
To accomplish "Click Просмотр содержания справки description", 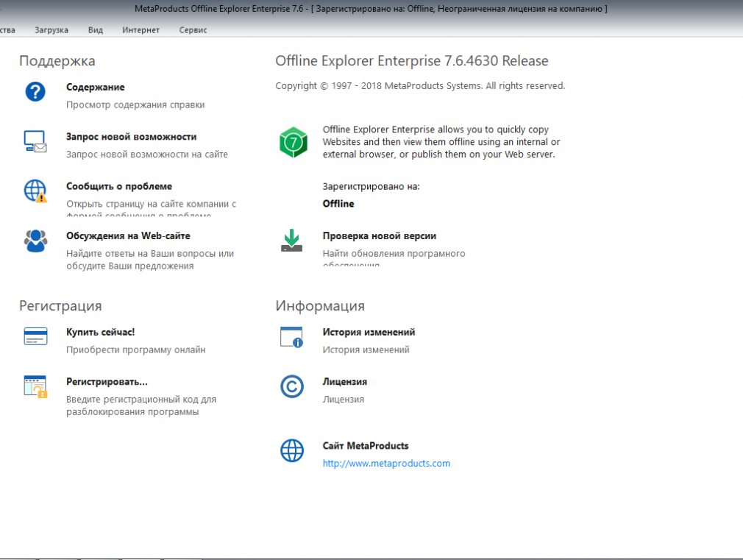I will click(x=135, y=104).
